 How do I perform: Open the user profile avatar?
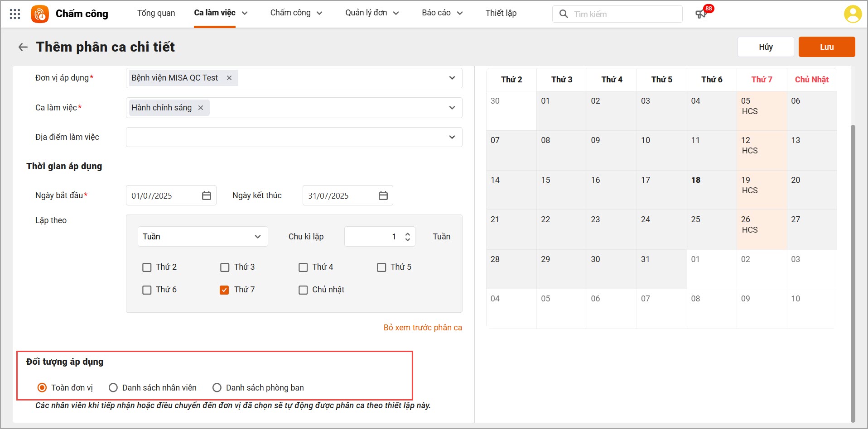(852, 14)
